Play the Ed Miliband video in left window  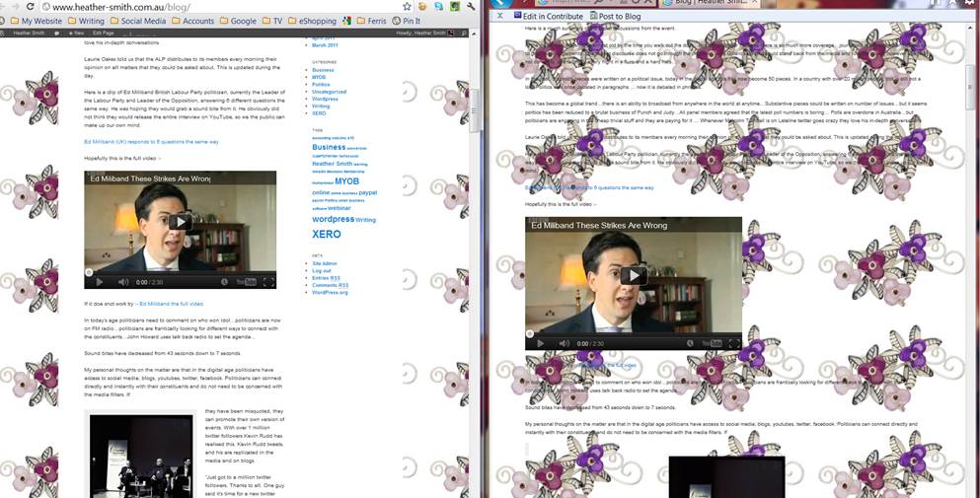pyautogui.click(x=180, y=221)
